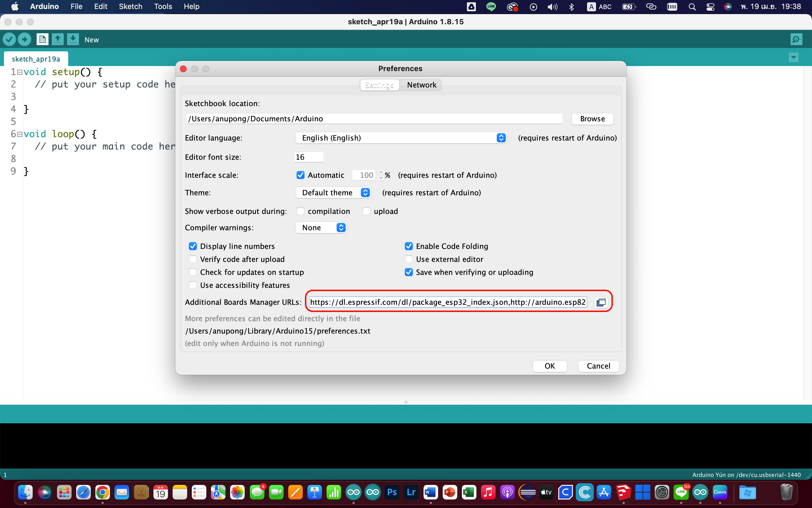
Task: Click Cancel in the Preferences dialog
Action: click(x=598, y=366)
